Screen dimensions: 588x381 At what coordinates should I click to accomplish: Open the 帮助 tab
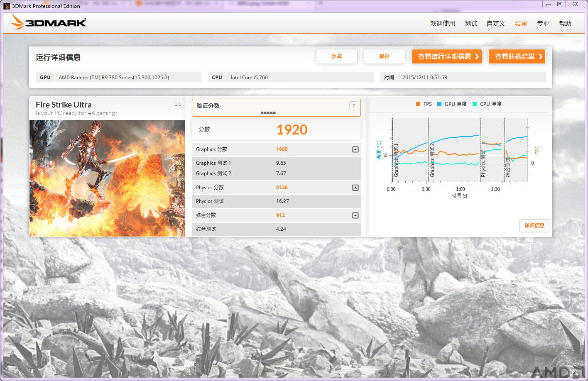tap(565, 23)
